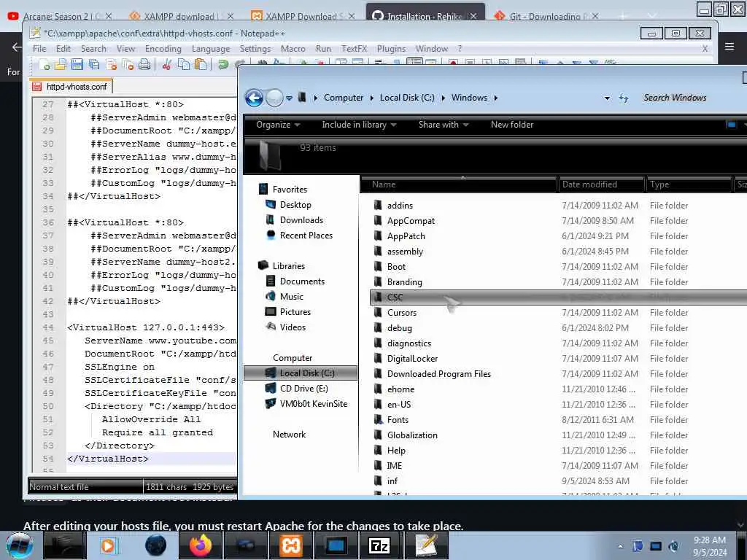Image resolution: width=747 pixels, height=560 pixels.
Task: Click the Save icon in Notepad++ toolbar
Action: pos(77,65)
